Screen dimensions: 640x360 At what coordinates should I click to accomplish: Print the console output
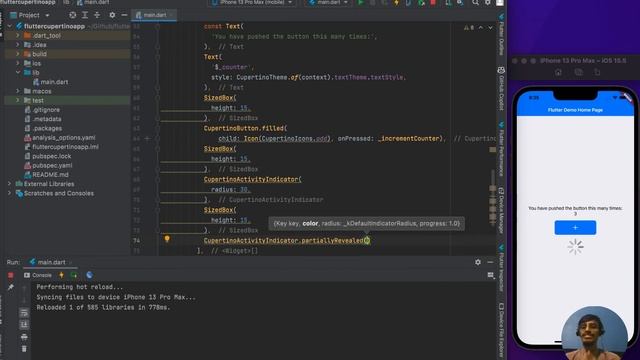(x=24, y=337)
